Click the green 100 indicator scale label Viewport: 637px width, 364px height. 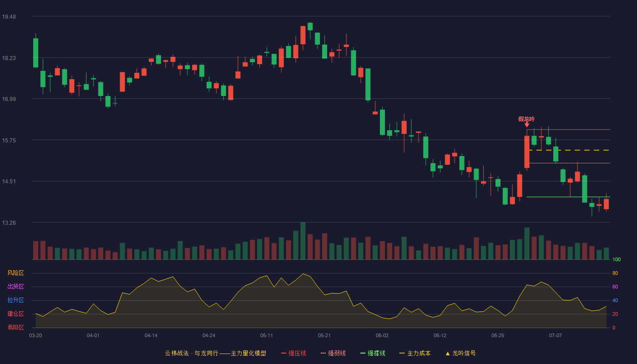[x=617, y=260]
